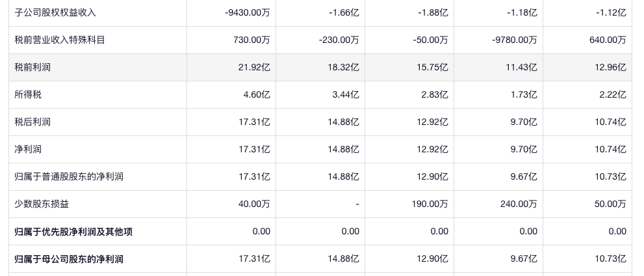Click the 归属于普通股股东的净利润 row label
This screenshot has width=644, height=276.
(69, 176)
